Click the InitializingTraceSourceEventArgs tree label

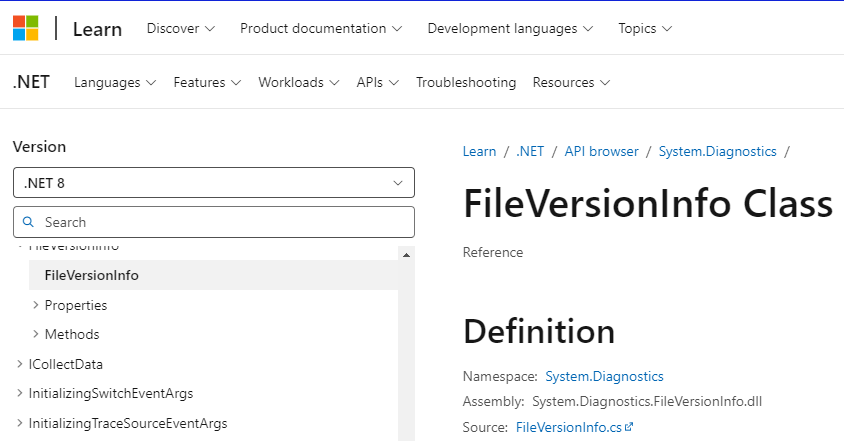(x=128, y=424)
